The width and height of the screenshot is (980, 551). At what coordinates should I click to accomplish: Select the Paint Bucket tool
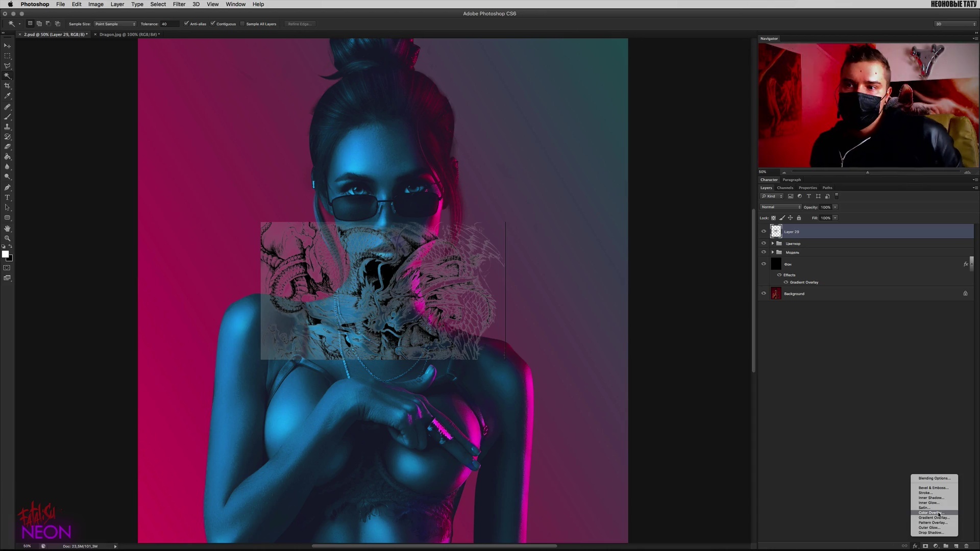tap(7, 157)
